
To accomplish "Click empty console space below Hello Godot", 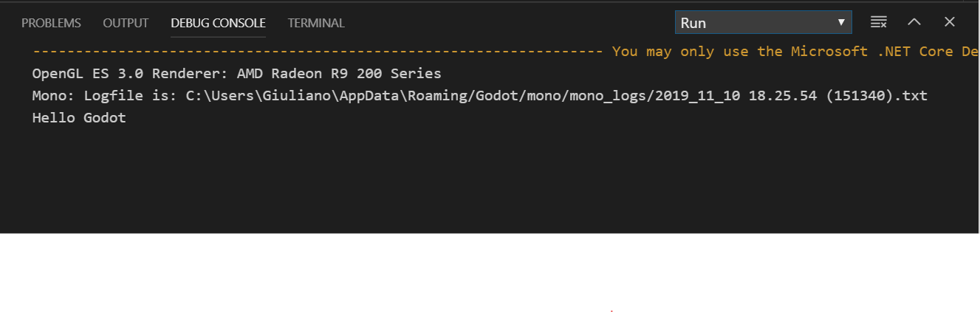I will coord(443,177).
